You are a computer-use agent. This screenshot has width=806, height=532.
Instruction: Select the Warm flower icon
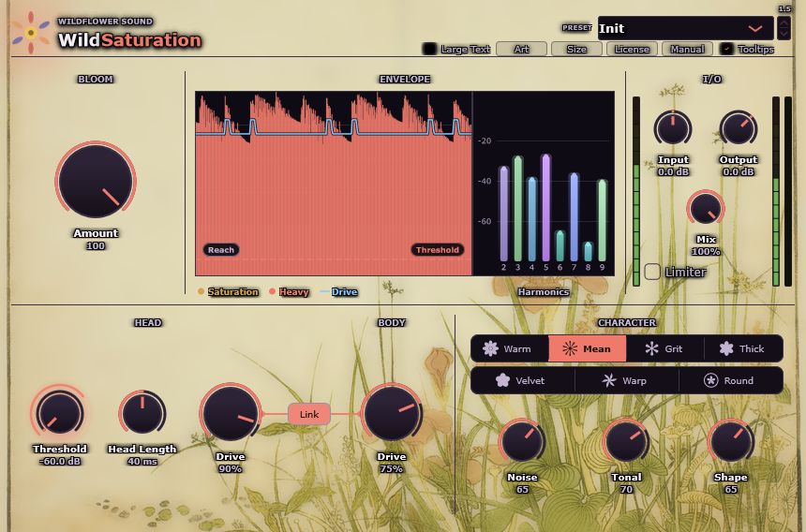click(490, 348)
